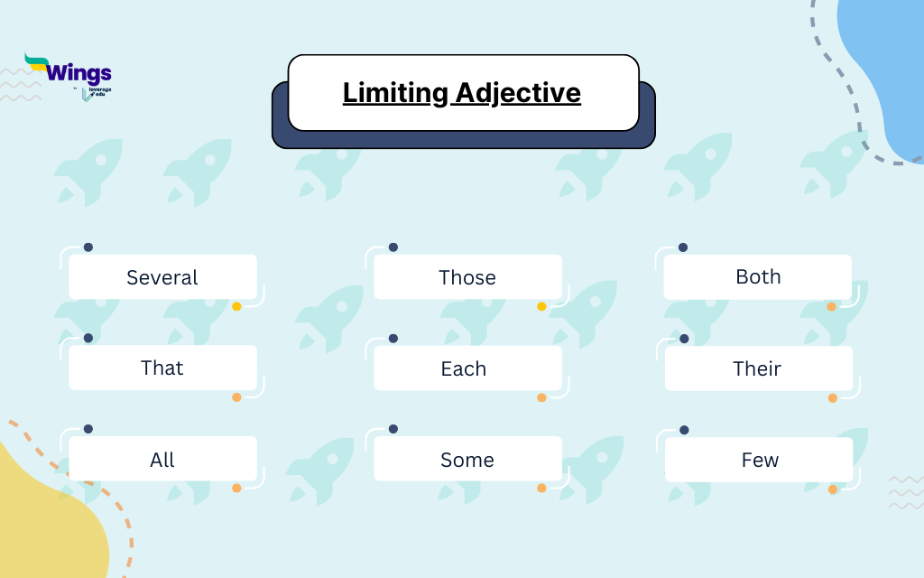Select the All card
The height and width of the screenshot is (578, 924).
(x=162, y=460)
